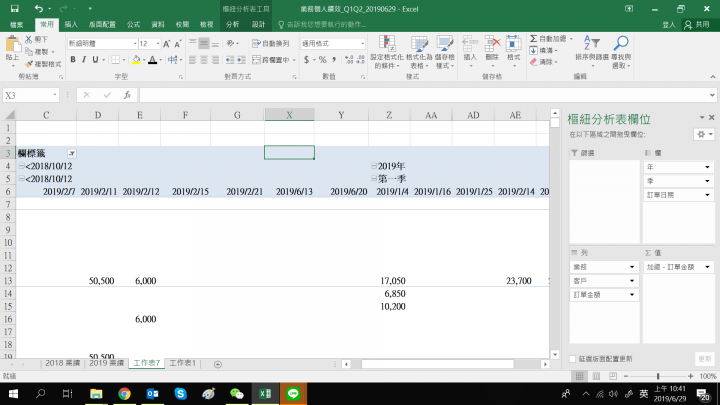The image size is (720, 405).
Task: Open the 工作表1 sheet tab
Action: point(182,363)
